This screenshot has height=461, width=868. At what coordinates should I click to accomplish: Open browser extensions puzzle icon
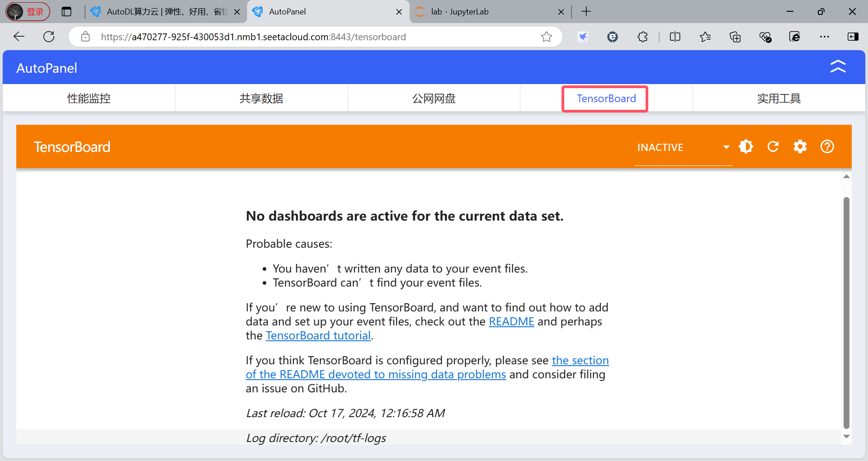pos(642,37)
